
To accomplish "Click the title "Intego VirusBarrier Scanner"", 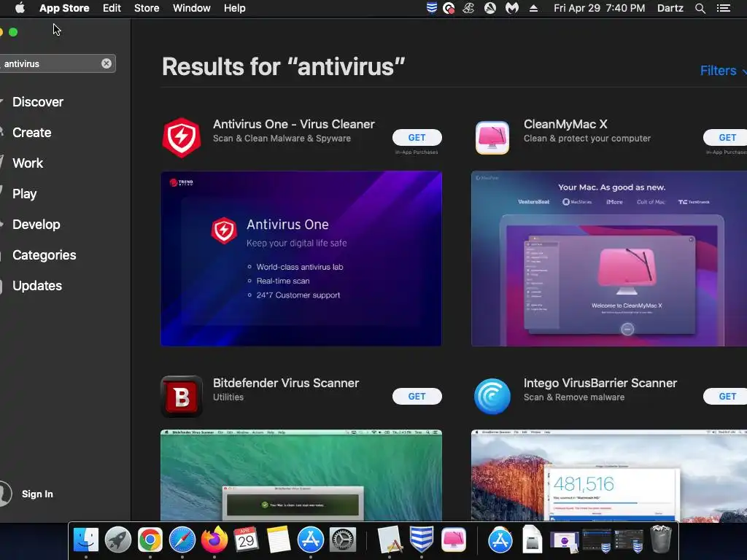I will click(600, 383).
